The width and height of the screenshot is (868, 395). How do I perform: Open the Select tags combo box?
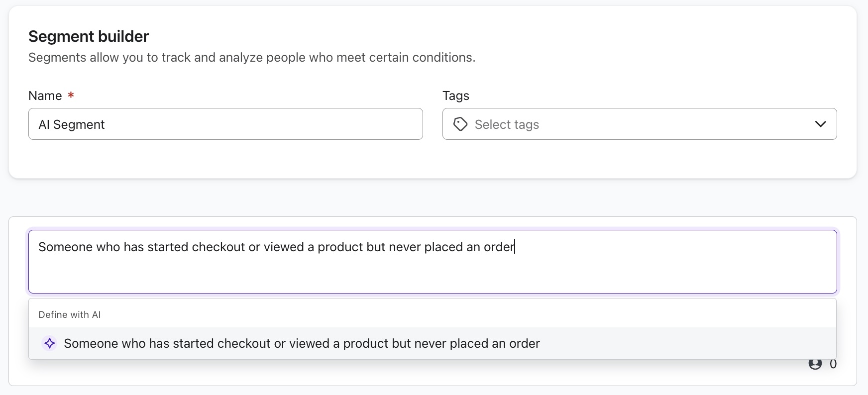[639, 124]
